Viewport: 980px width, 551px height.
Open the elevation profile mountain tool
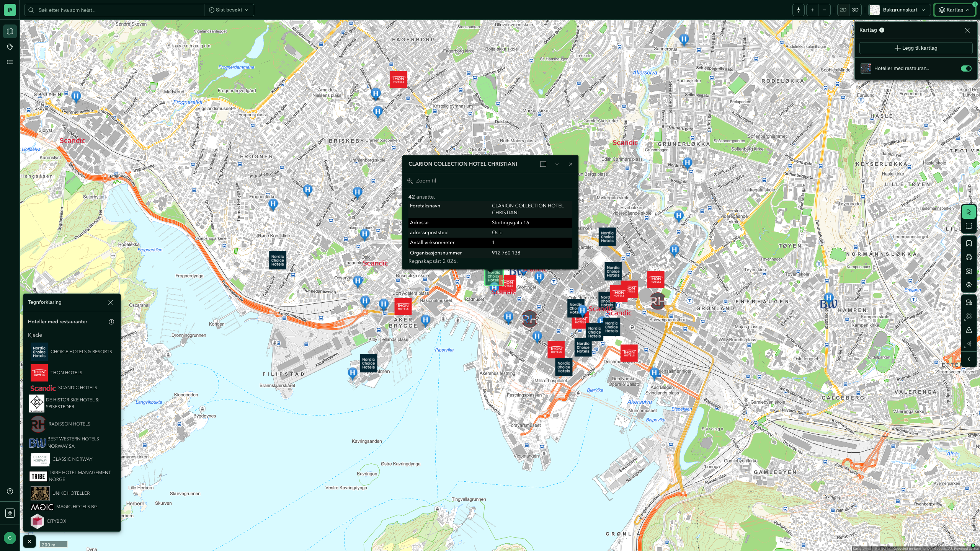pyautogui.click(x=969, y=330)
